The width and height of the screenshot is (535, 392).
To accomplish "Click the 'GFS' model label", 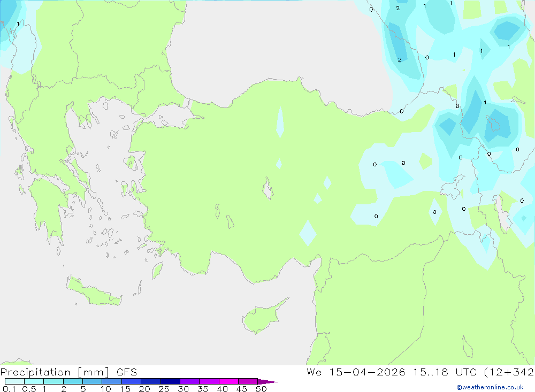I will pyautogui.click(x=127, y=372).
